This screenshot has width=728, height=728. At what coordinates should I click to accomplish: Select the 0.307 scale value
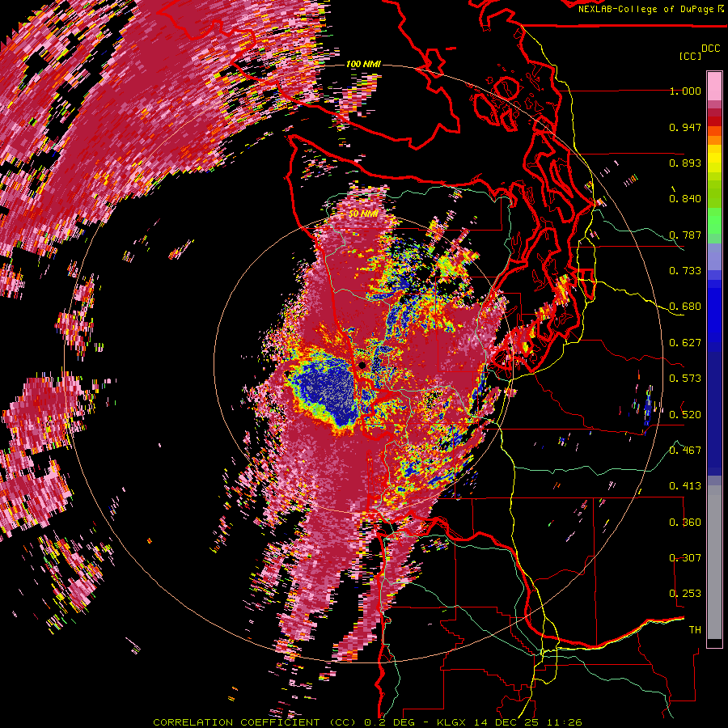pyautogui.click(x=685, y=558)
